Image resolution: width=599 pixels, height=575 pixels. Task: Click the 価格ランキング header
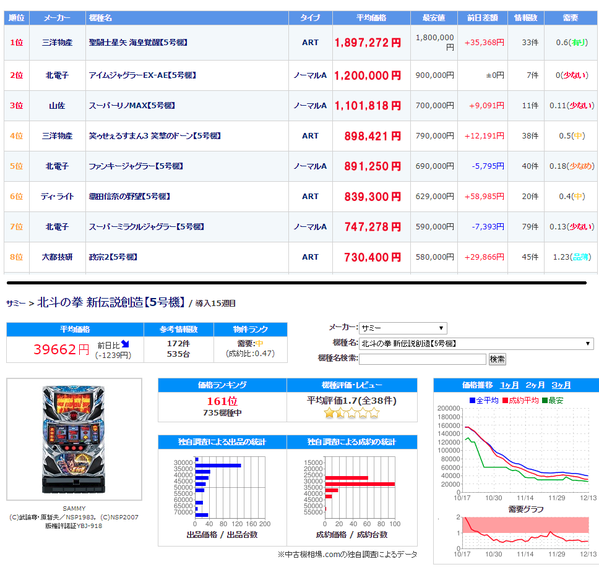pyautogui.click(x=222, y=385)
